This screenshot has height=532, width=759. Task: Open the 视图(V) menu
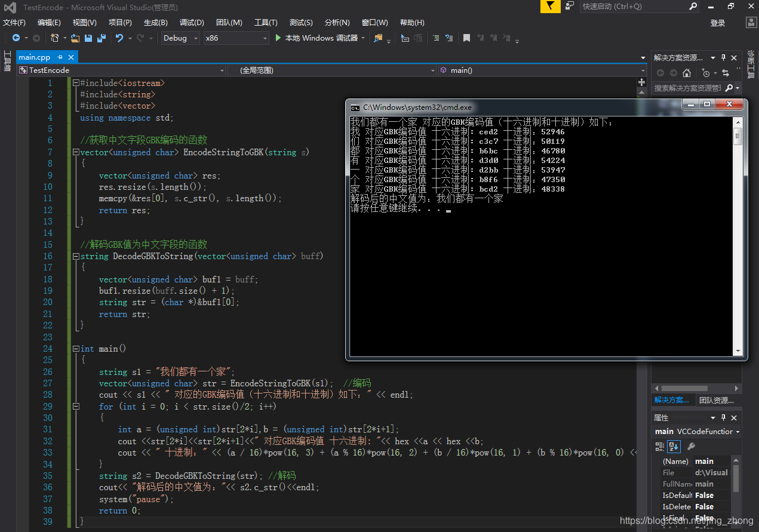[84, 23]
